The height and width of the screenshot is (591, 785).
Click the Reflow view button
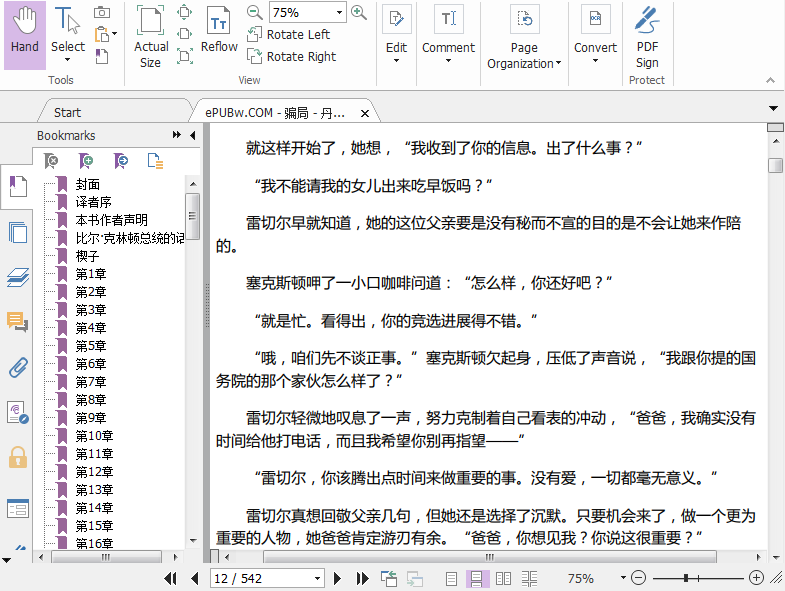[219, 30]
